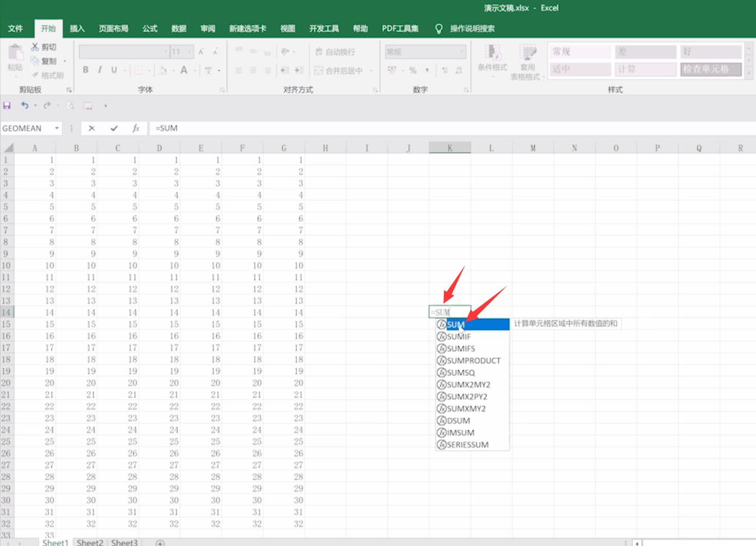Viewport: 756px width, 546px height.
Task: Open Format as Table (套用表格格式)
Action: (x=527, y=62)
